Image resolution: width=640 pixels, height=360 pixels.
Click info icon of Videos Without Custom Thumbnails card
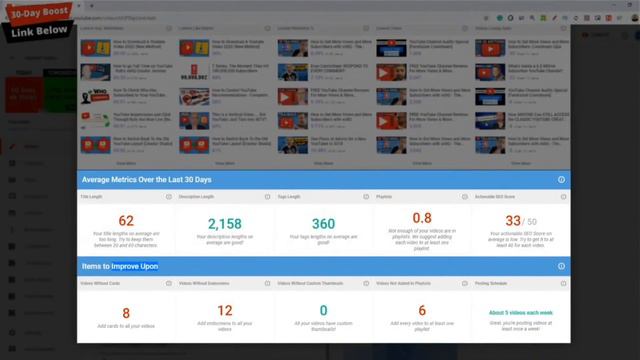pyautogui.click(x=366, y=283)
